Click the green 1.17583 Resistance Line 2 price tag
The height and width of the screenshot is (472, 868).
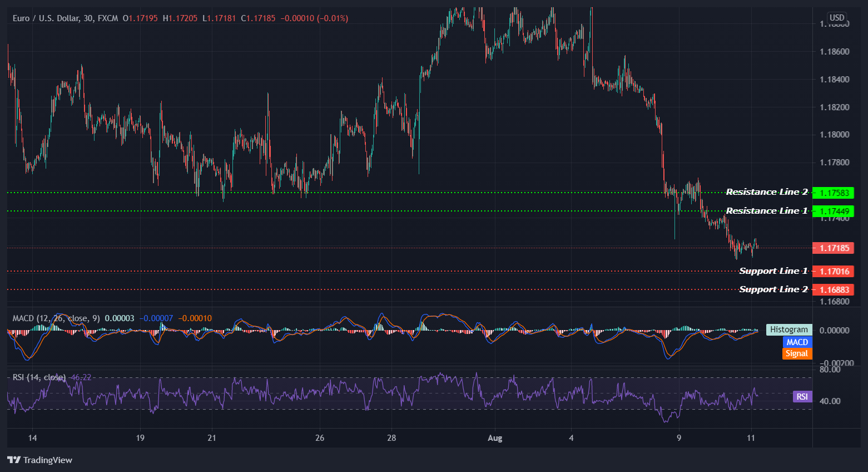pyautogui.click(x=834, y=193)
